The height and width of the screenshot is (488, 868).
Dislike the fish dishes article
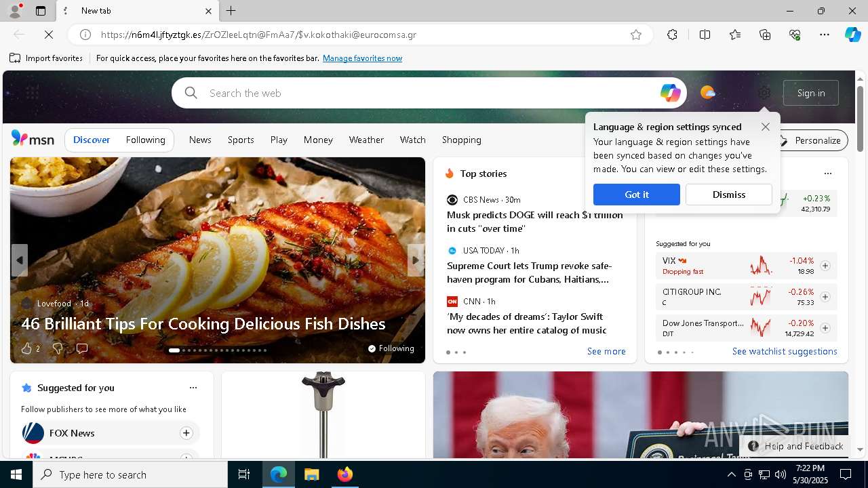tap(58, 348)
